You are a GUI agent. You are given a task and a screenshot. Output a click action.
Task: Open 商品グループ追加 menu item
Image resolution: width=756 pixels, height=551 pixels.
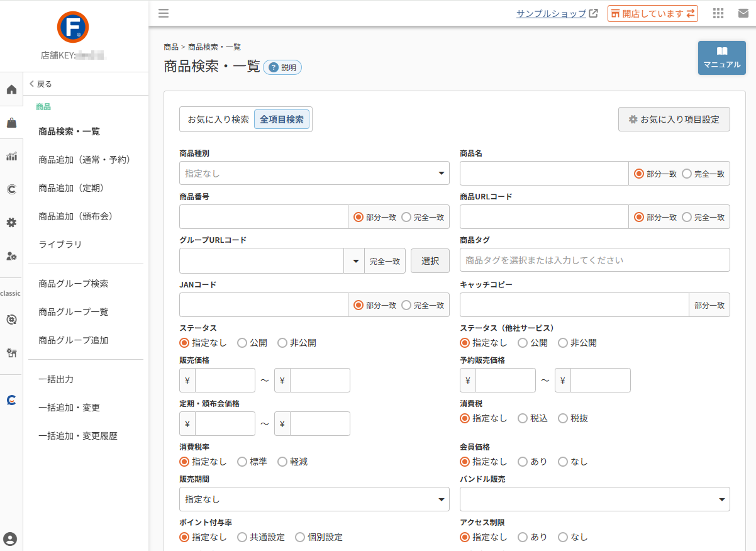click(74, 340)
